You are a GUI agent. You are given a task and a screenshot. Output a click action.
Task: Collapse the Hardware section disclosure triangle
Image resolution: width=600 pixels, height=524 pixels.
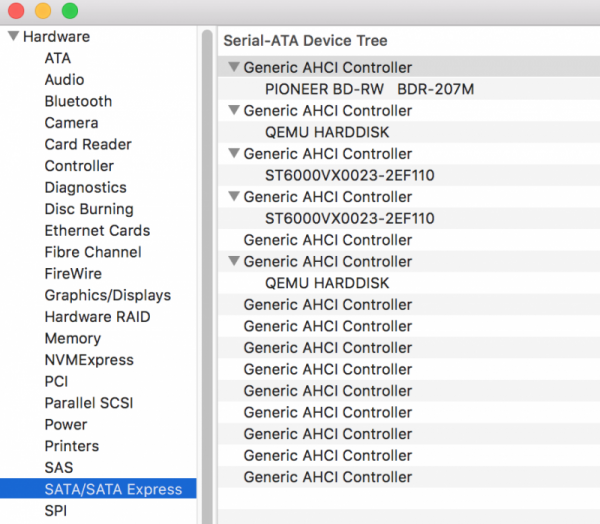coord(13,37)
